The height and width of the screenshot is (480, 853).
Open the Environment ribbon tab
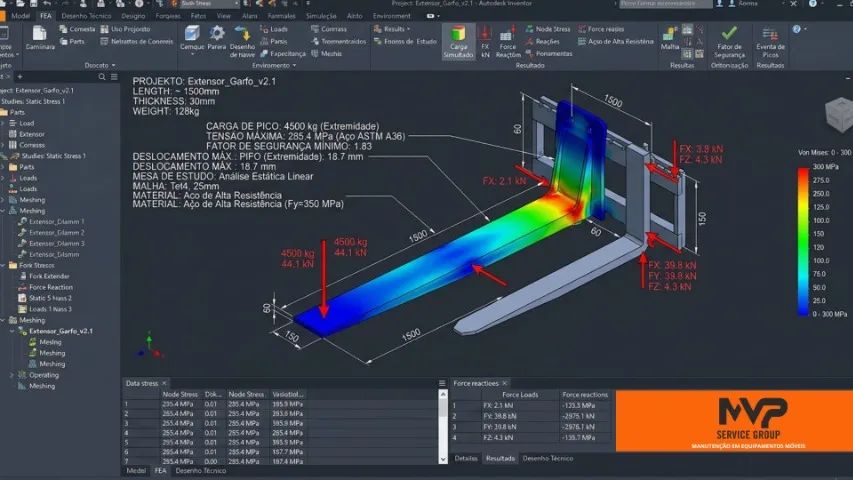[x=392, y=16]
